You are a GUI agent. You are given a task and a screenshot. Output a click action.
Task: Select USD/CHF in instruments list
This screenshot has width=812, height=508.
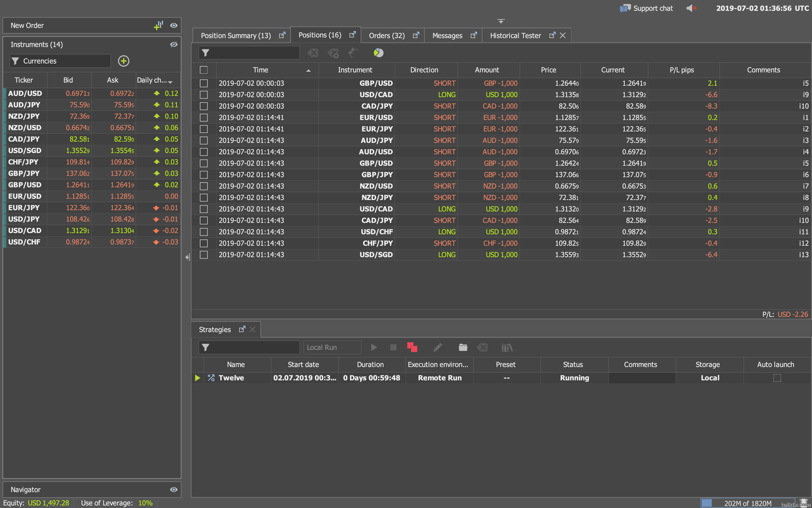tap(92, 242)
